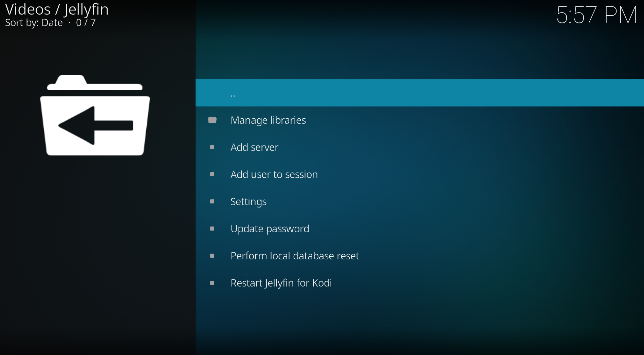This screenshot has width=644, height=355.
Task: Click the icon beside Restart Jellyfin for Kodi
Action: [212, 283]
